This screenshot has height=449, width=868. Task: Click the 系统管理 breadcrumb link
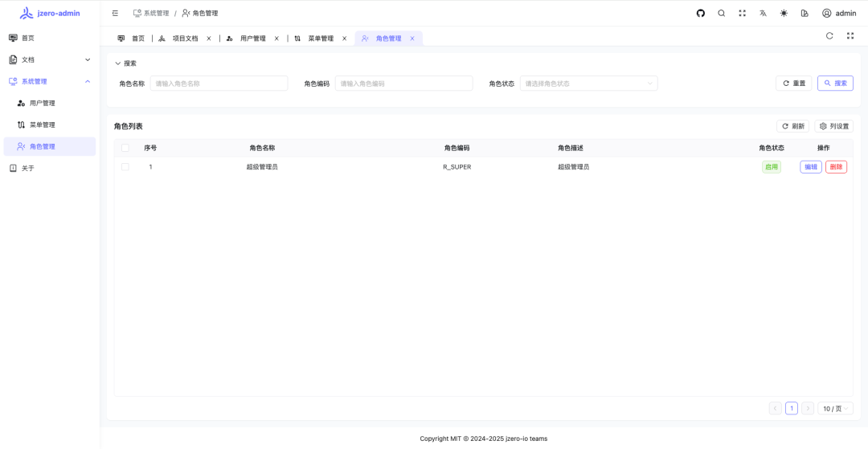[x=150, y=14]
